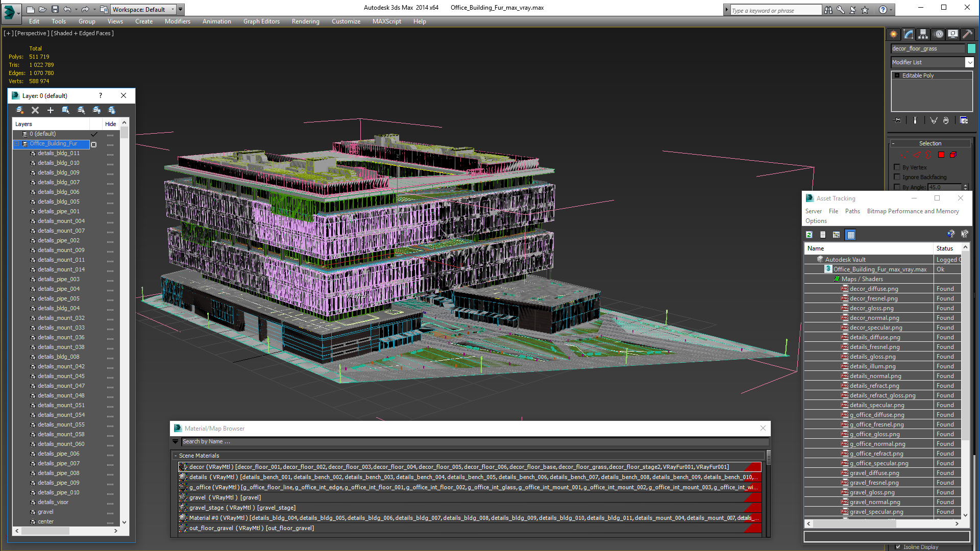
Task: Click the Search by Name field in Material Browser
Action: tap(475, 442)
